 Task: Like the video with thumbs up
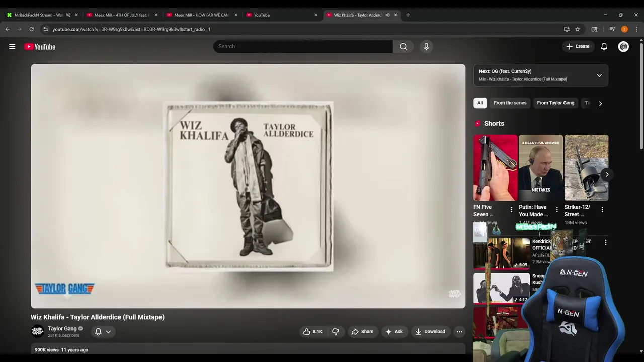312,332
